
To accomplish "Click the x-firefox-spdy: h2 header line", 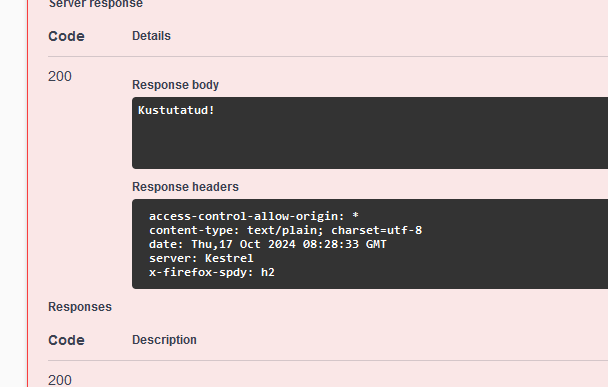I will coord(212,272).
